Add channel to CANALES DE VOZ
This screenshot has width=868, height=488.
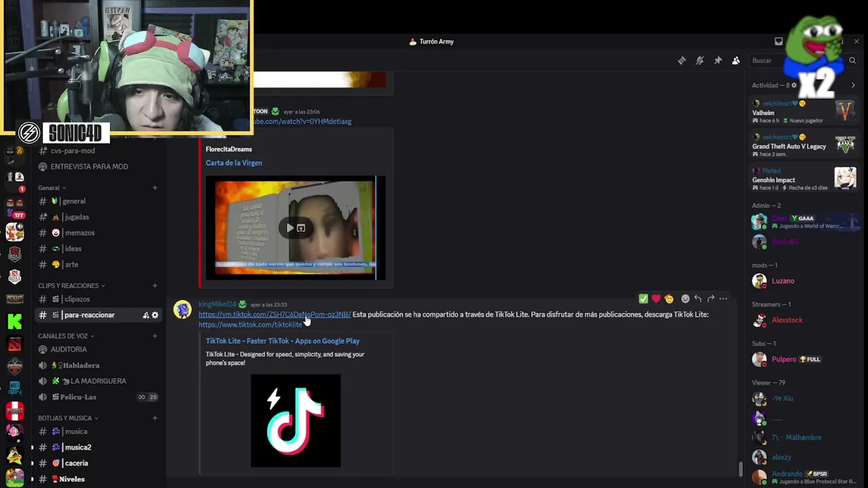[x=155, y=336]
